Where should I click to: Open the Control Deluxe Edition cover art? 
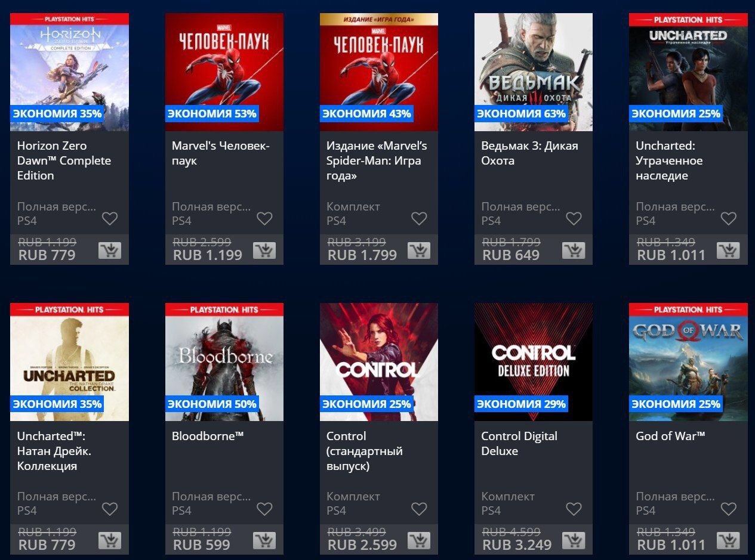click(x=534, y=362)
